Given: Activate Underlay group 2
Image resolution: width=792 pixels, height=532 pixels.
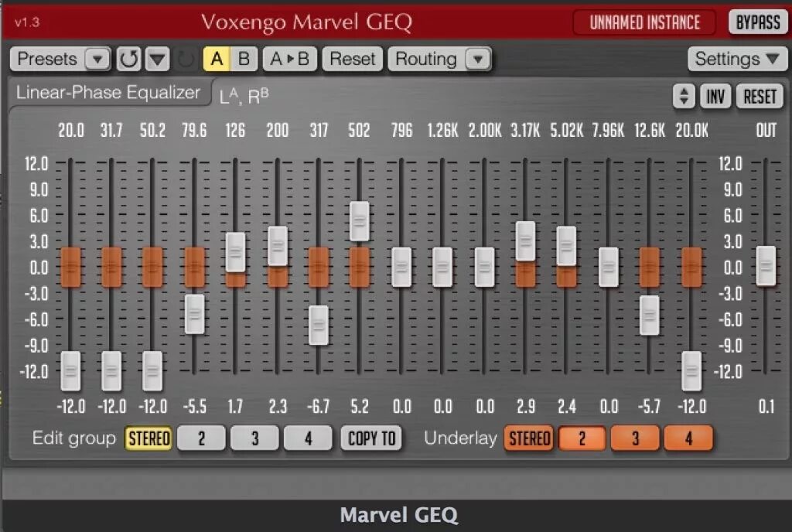Looking at the screenshot, I should pos(582,438).
